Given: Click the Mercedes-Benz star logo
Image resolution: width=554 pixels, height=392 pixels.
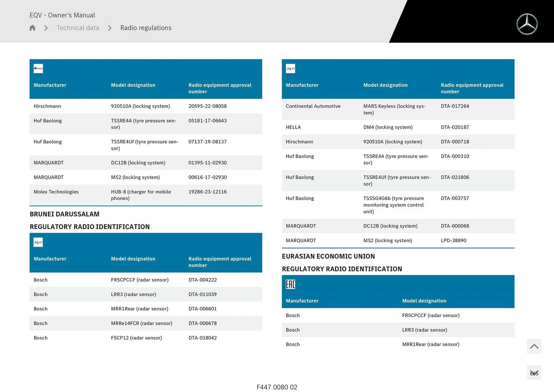Looking at the screenshot, I should [527, 24].
